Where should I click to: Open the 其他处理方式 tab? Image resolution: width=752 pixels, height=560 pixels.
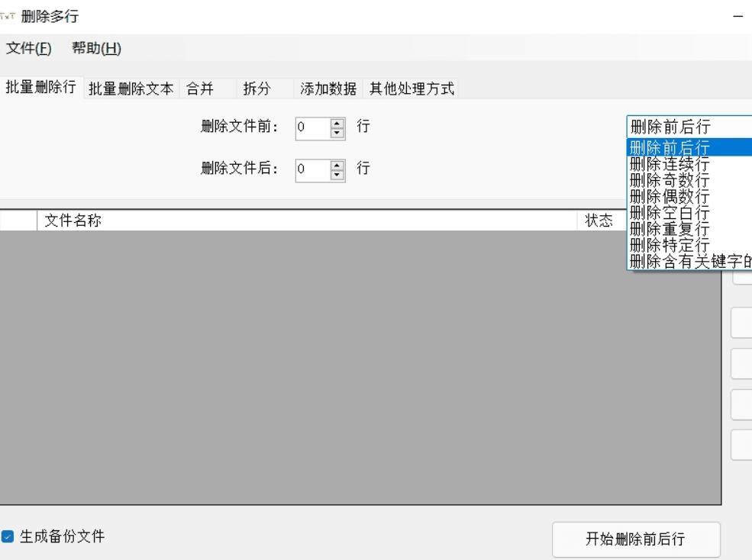tap(412, 89)
